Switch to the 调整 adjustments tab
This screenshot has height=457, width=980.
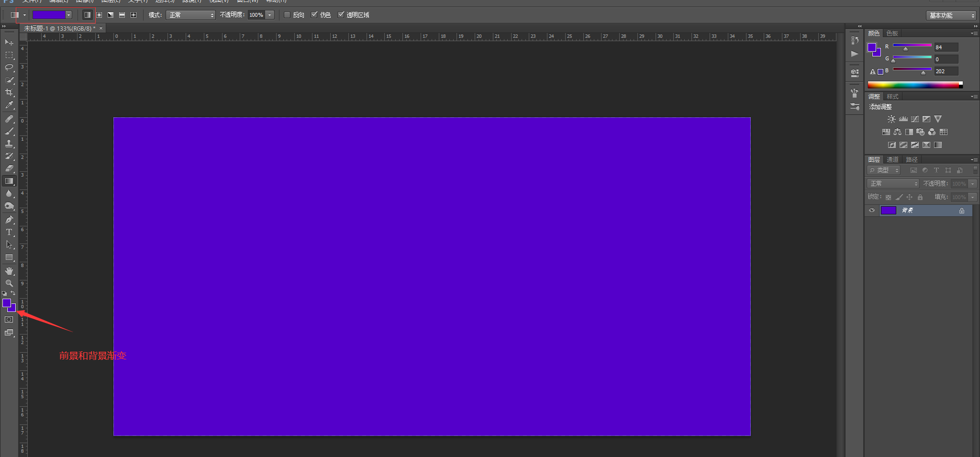pos(874,97)
